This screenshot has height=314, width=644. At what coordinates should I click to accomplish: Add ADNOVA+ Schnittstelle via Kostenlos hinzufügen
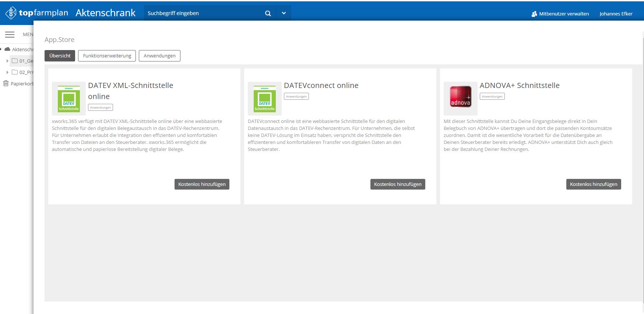[x=594, y=184]
